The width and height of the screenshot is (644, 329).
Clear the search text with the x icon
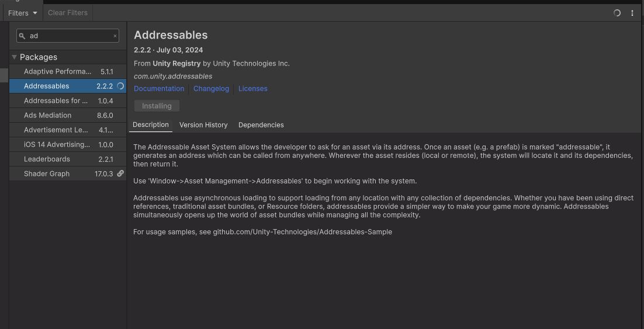[115, 36]
